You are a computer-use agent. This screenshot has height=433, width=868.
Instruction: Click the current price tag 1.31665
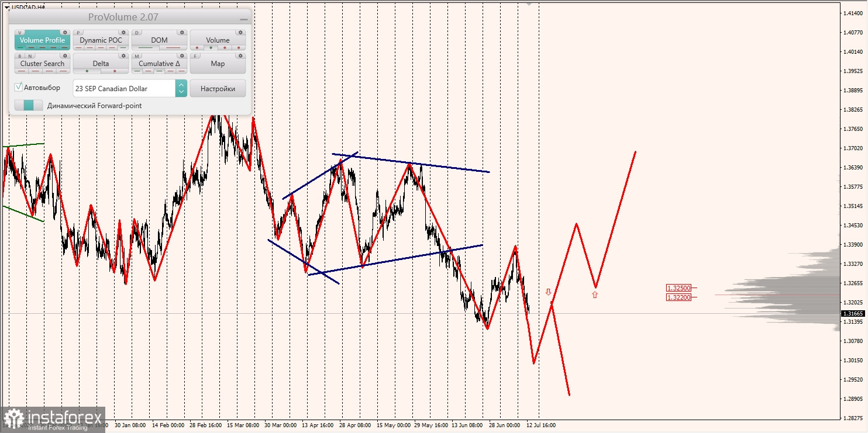[853, 314]
